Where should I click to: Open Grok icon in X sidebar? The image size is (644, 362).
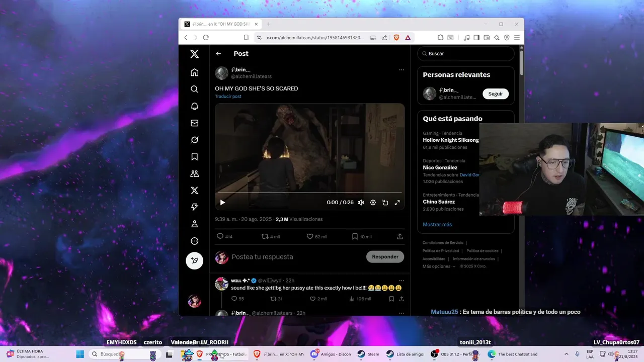coord(195,140)
